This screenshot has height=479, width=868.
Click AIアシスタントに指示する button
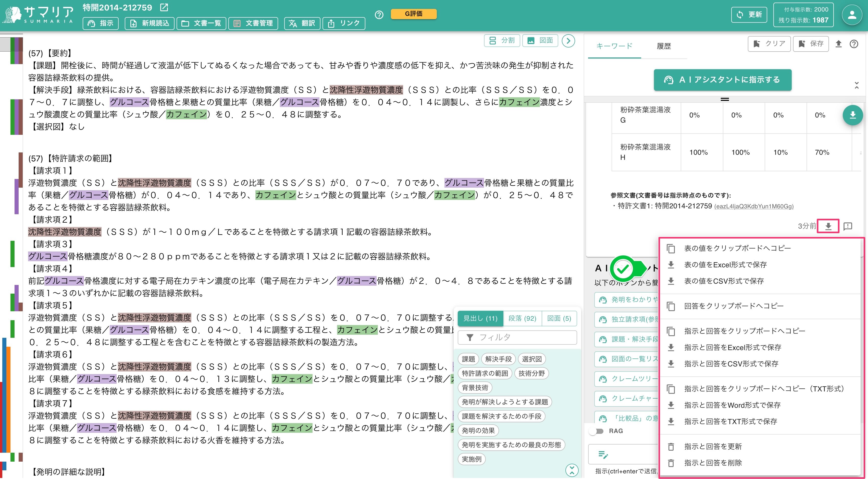(x=722, y=80)
